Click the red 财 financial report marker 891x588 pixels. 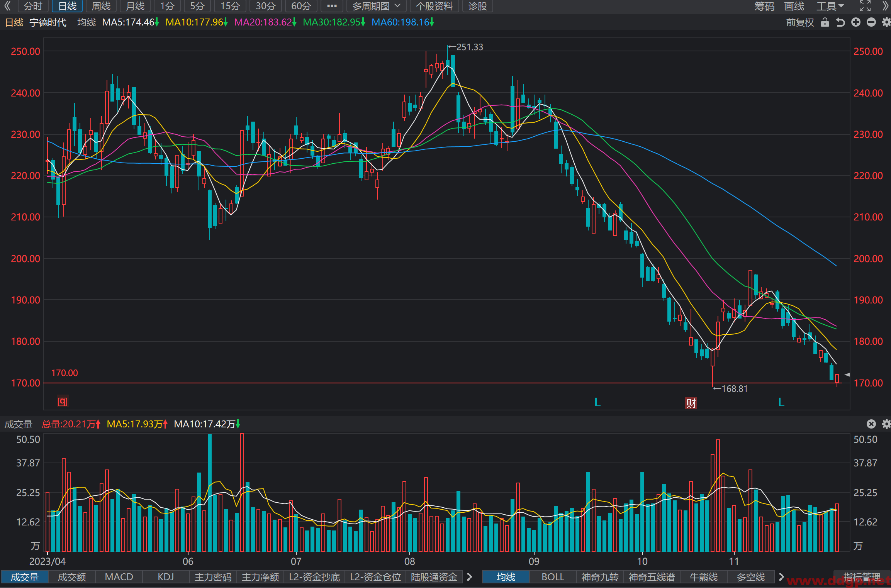pos(691,403)
